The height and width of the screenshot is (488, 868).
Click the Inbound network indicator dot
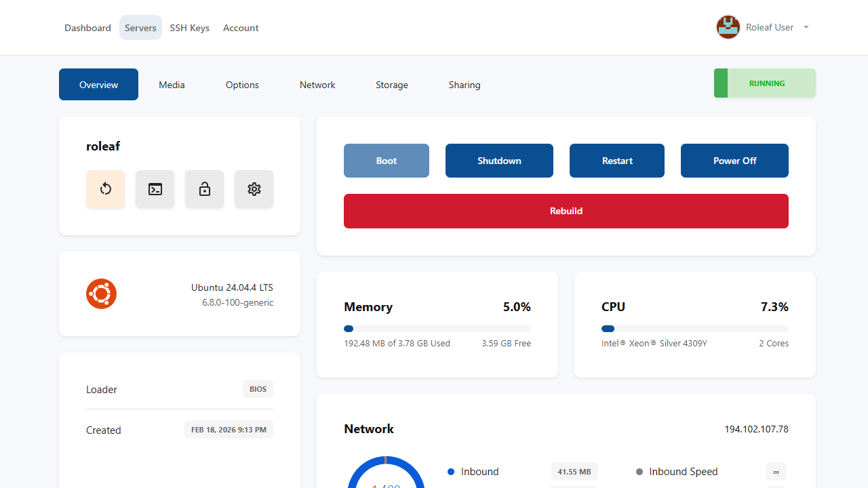pyautogui.click(x=452, y=471)
